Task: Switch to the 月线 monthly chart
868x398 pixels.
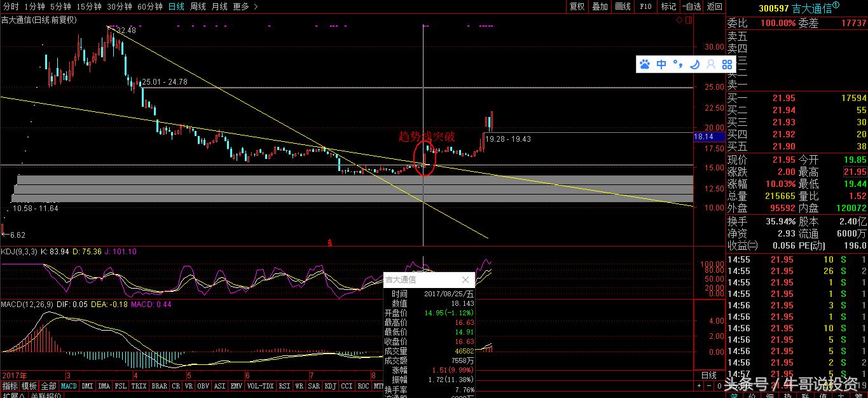Action: pyautogui.click(x=219, y=6)
